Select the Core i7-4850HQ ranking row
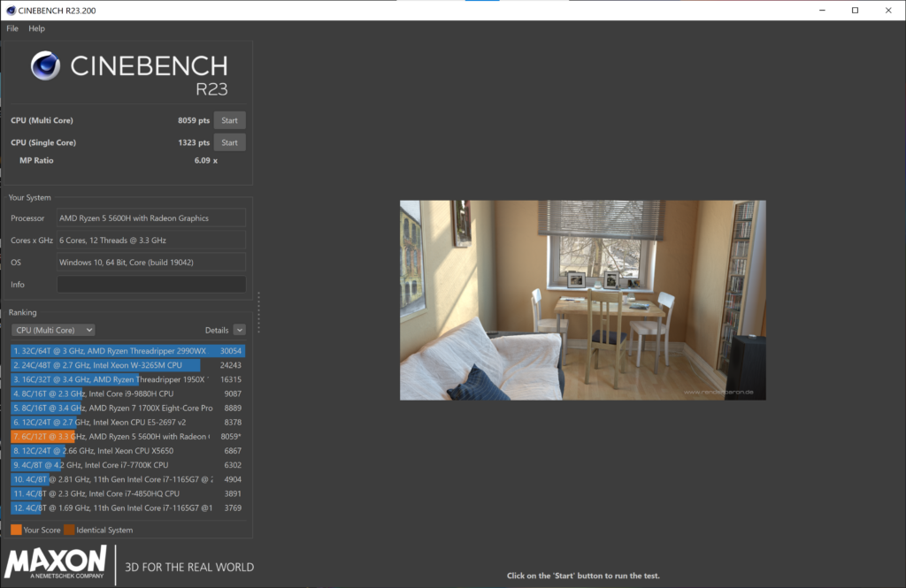Image resolution: width=906 pixels, height=588 pixels. (127, 493)
